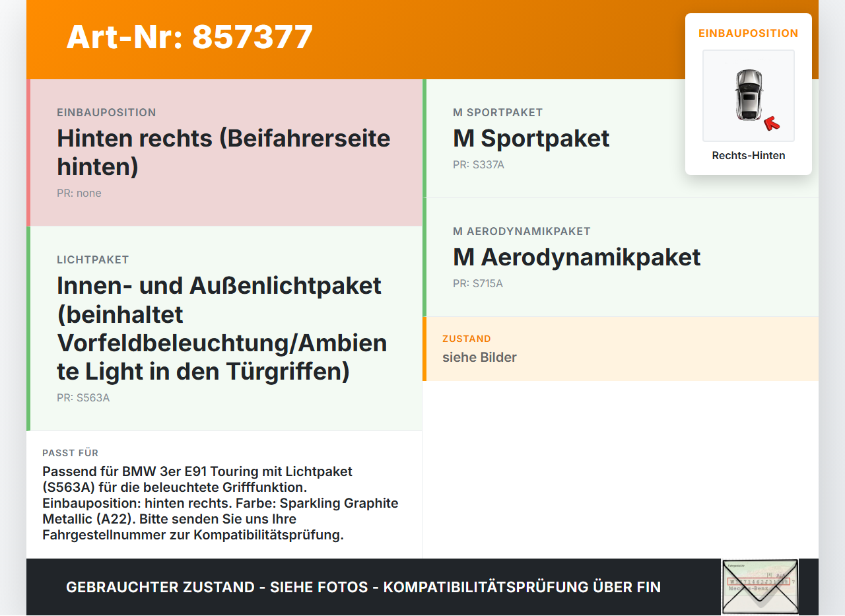The image size is (845, 616).
Task: Click the GEBRAUCHTER ZUSTAND footer banner text
Action: pos(363,587)
